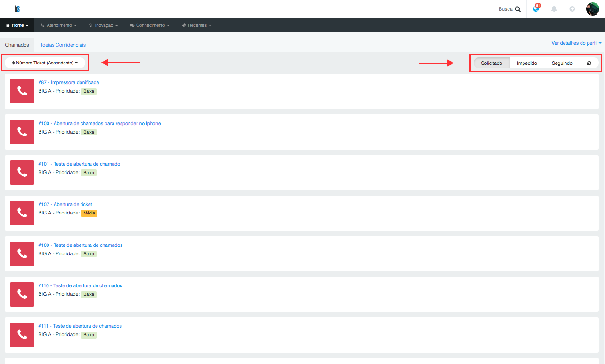Click the bell notifications icon
Screen dimensions: 605x364
pos(554,9)
